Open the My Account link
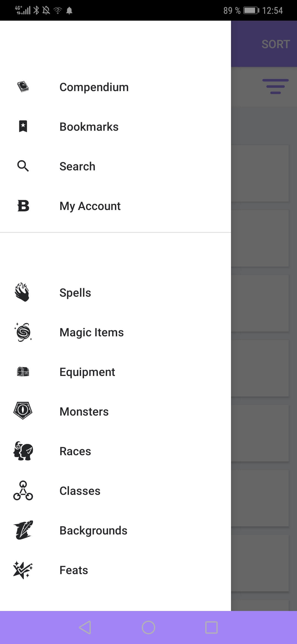297x644 pixels. pos(90,206)
